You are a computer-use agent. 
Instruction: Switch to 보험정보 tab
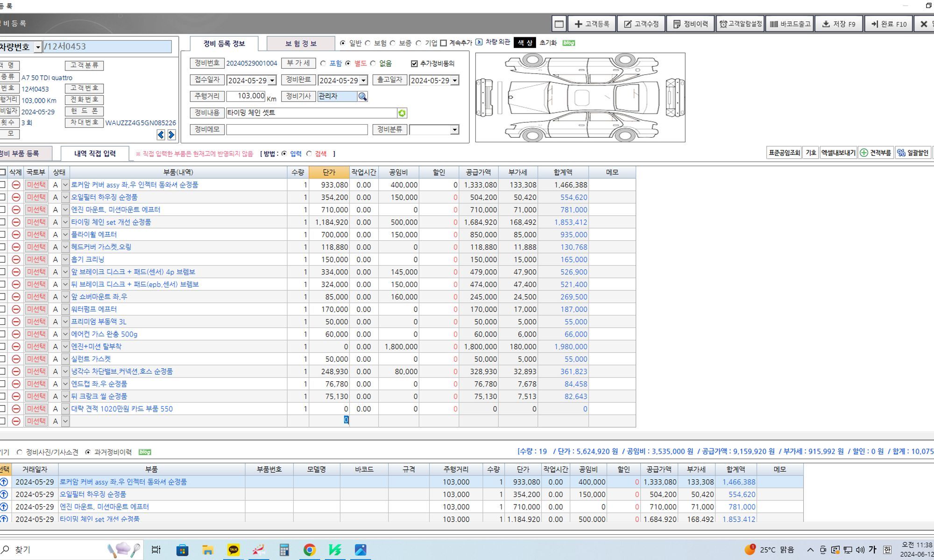point(301,43)
